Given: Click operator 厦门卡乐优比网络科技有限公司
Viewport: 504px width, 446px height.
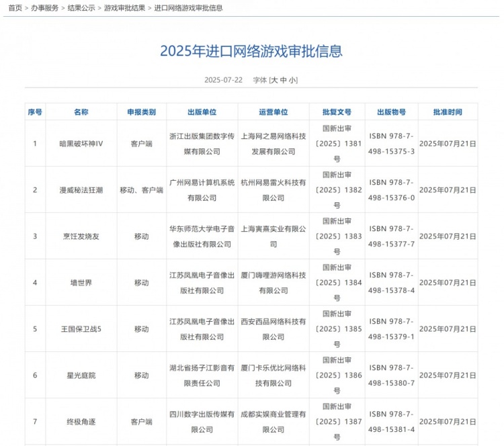Looking at the screenshot, I should pos(274,375).
